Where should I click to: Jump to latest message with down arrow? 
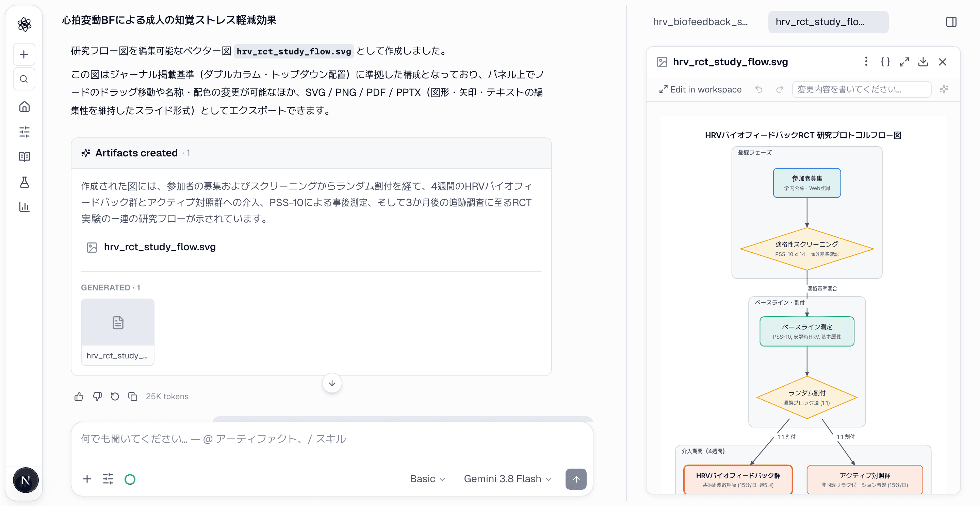[x=332, y=383]
